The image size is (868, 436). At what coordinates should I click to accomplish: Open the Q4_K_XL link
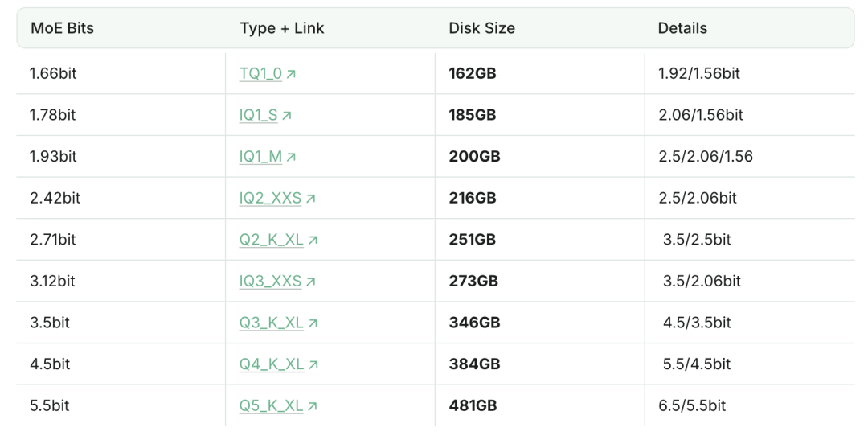pyautogui.click(x=272, y=364)
